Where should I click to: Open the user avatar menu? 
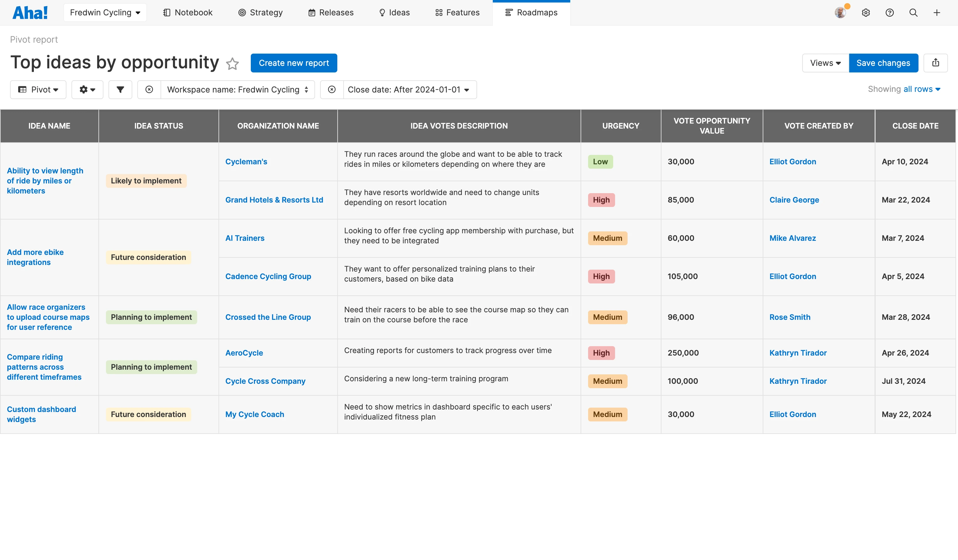(840, 13)
